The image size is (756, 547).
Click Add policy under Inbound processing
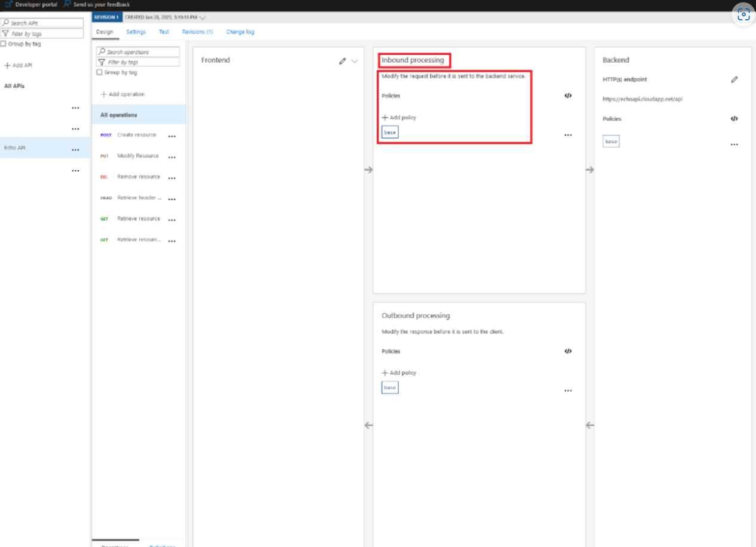click(398, 118)
